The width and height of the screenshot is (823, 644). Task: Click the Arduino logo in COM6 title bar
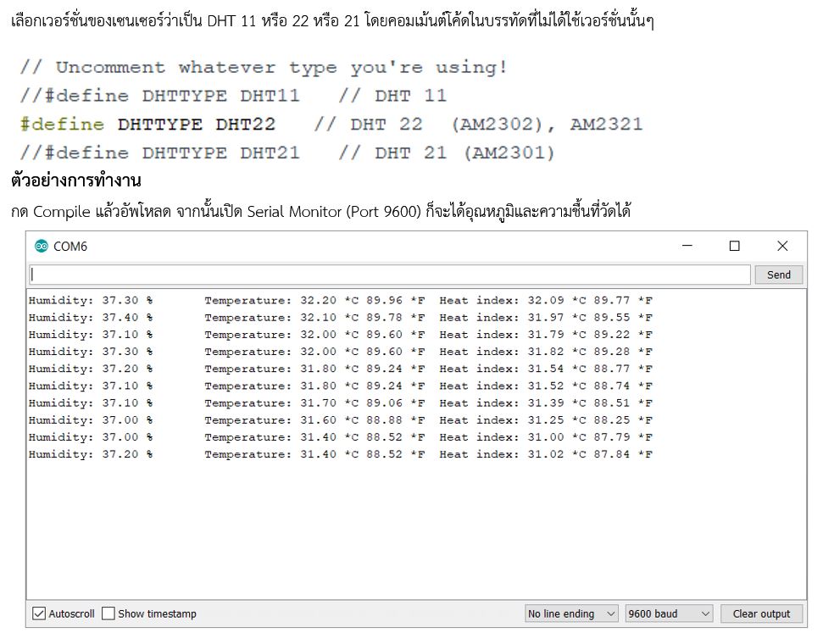(x=42, y=247)
